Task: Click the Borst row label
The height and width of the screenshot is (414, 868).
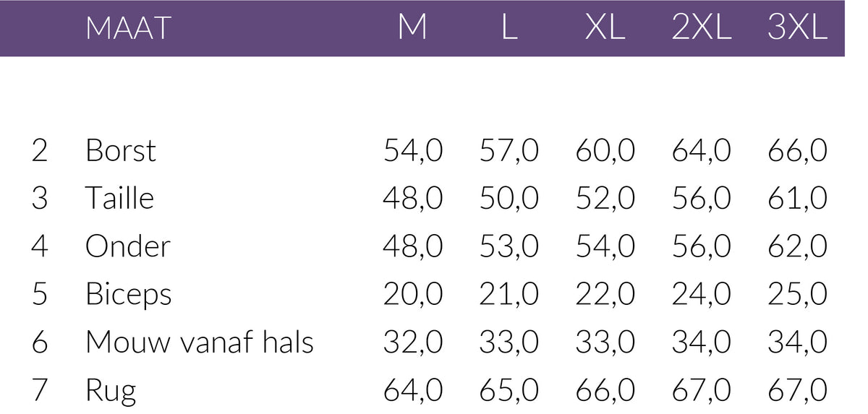Action: point(120,151)
